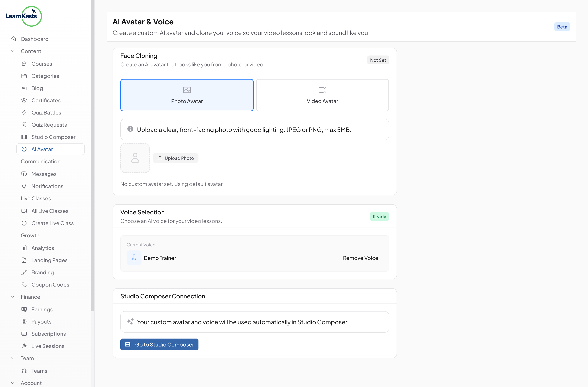Click the sidebar vertical scrollbar
Viewport: 588px width, 387px height.
(93, 156)
